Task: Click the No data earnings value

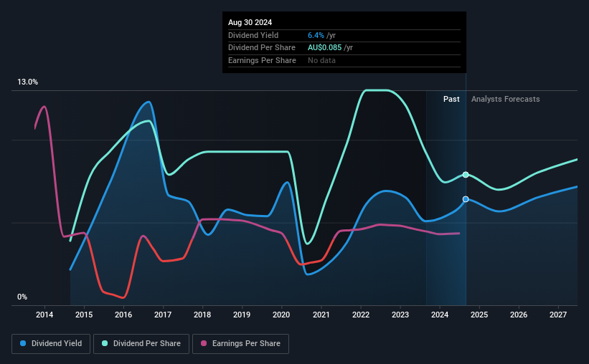Action: point(321,60)
